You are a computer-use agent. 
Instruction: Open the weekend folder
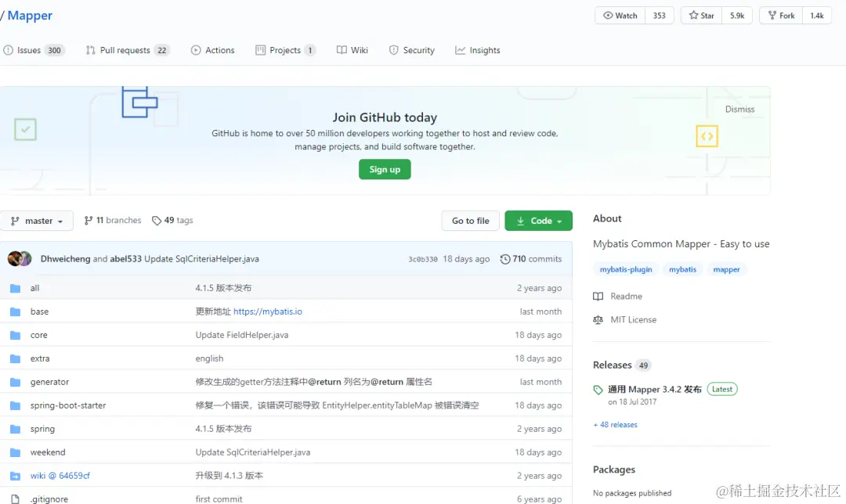[x=48, y=452]
